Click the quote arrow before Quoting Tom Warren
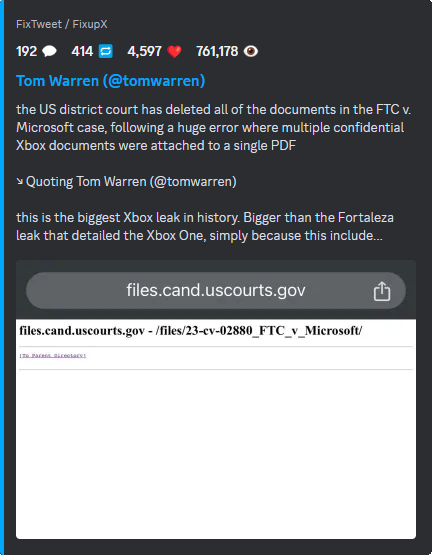Screen dimensions: 432x556 20,182
